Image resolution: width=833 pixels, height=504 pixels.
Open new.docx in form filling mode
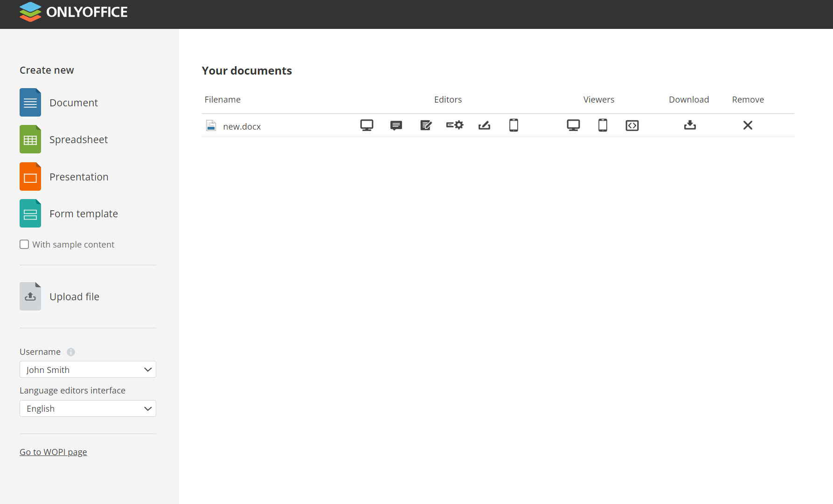pos(484,125)
